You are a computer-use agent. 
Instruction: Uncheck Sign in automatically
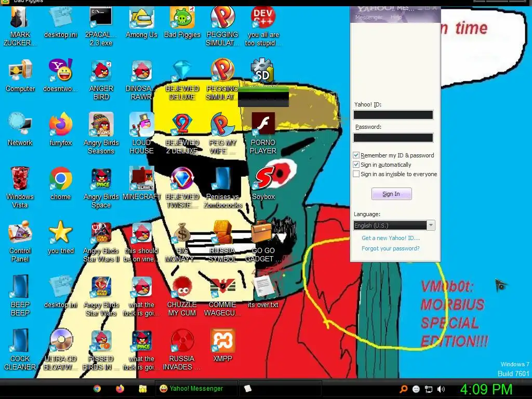(356, 165)
